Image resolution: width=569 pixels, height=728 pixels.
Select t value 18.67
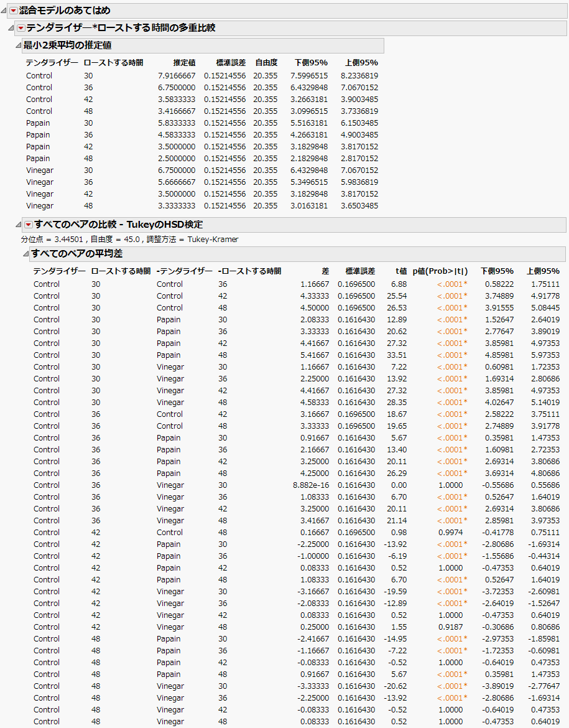tap(397, 414)
